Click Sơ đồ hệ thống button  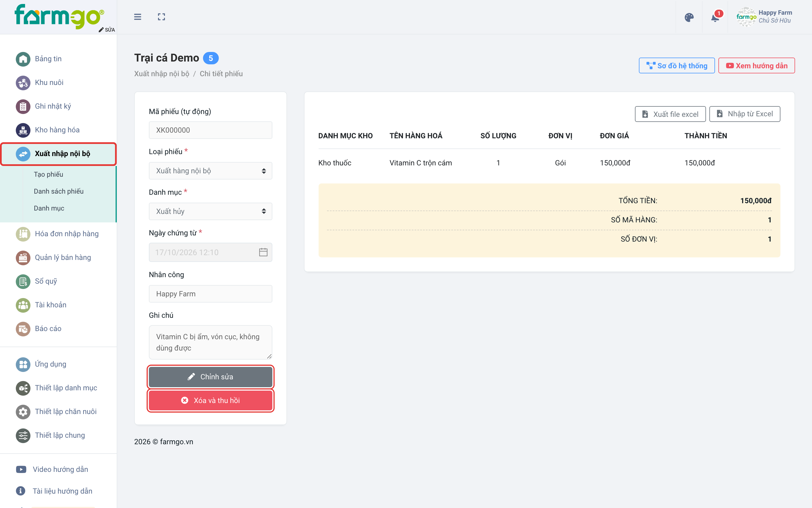coord(676,65)
